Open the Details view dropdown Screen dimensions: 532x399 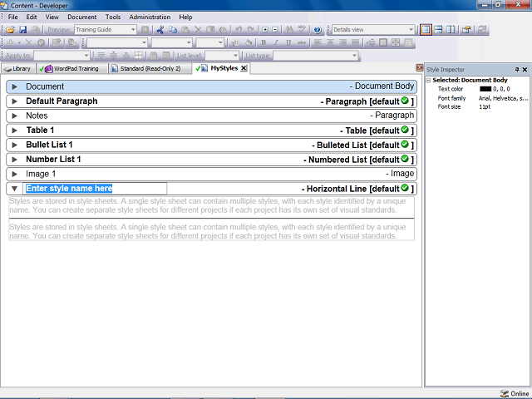click(411, 30)
